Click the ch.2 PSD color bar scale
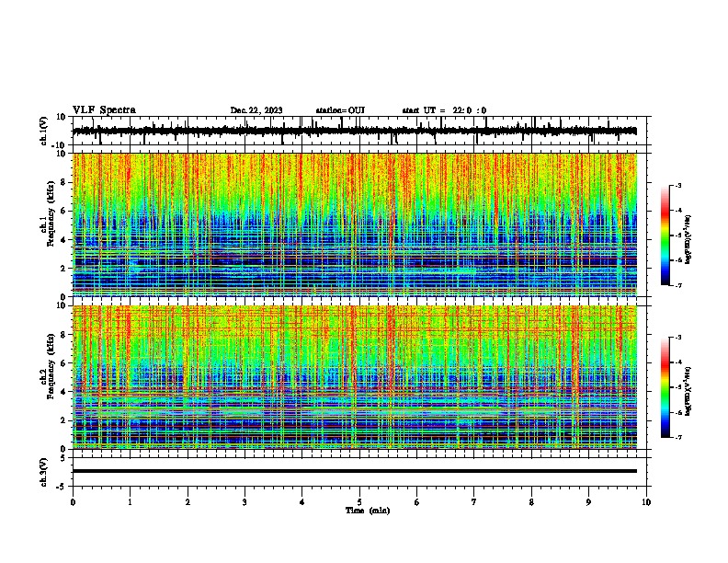 tap(665, 387)
